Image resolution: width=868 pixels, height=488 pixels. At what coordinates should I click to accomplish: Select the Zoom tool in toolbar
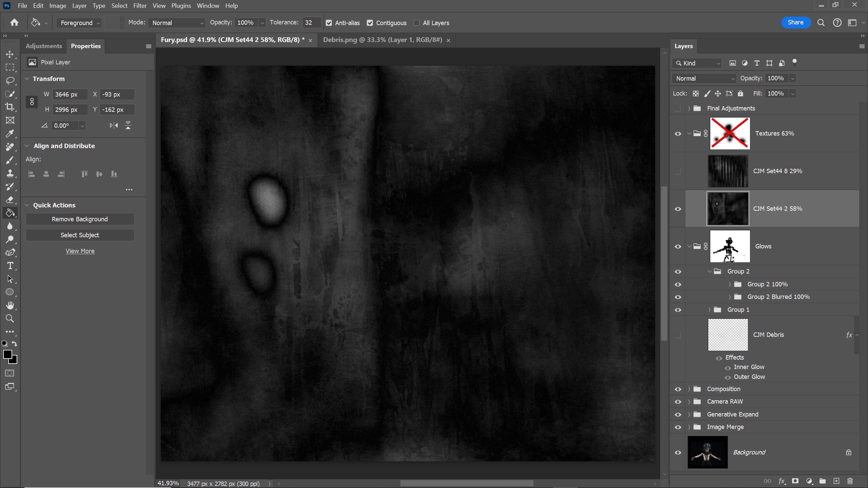coord(9,319)
